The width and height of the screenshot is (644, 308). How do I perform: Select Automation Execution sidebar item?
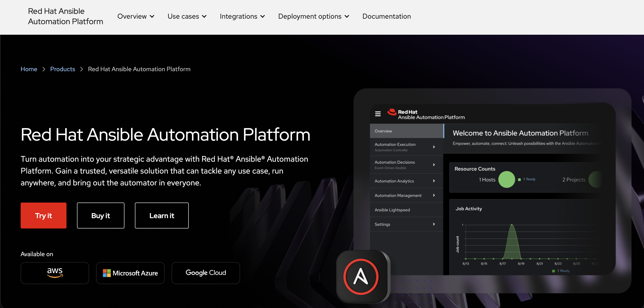407,147
